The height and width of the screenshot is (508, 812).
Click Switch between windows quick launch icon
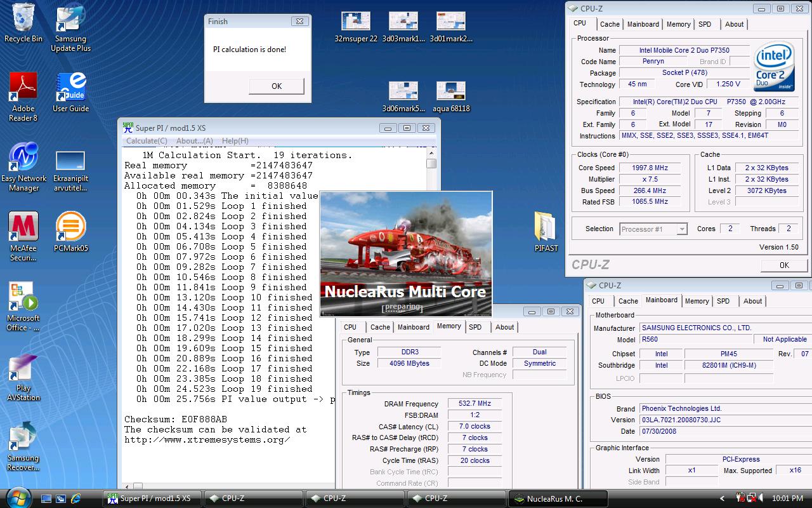61,498
